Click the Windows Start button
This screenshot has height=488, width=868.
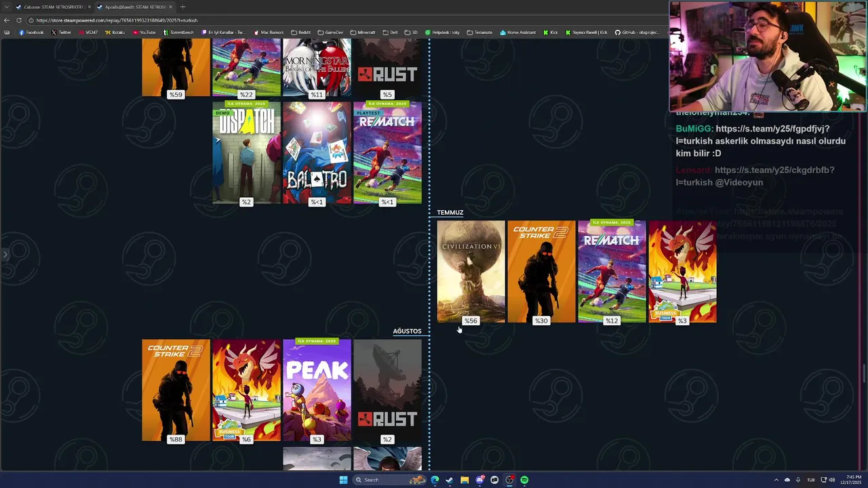(x=343, y=480)
